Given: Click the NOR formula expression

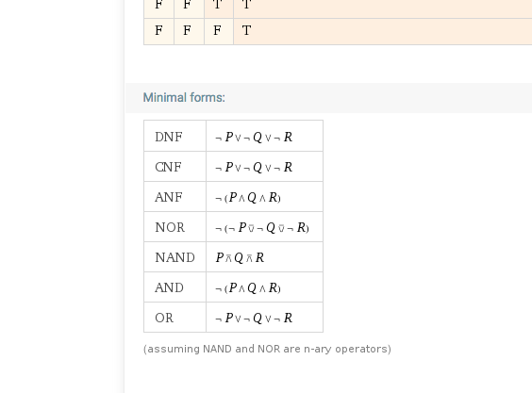Looking at the screenshot, I should click(262, 227).
